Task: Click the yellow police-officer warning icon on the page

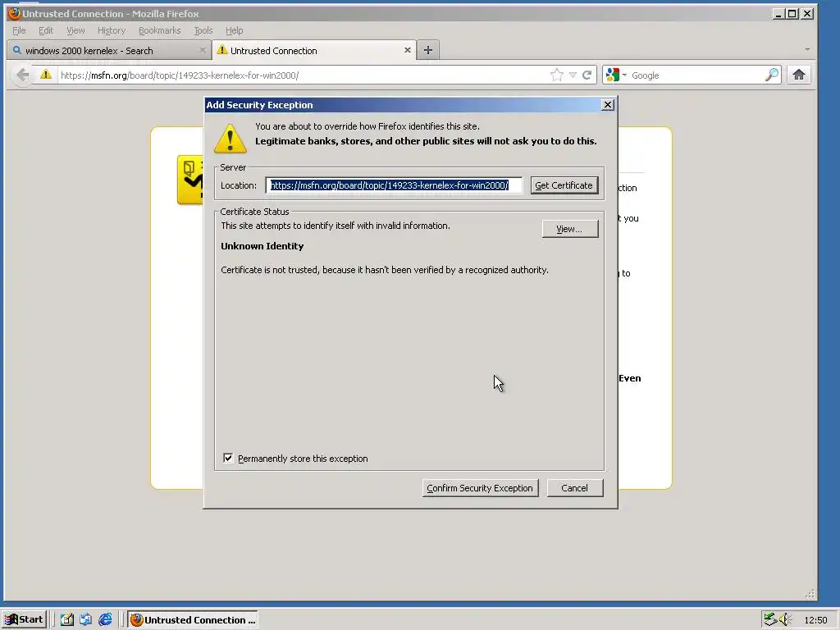Action: click(190, 180)
